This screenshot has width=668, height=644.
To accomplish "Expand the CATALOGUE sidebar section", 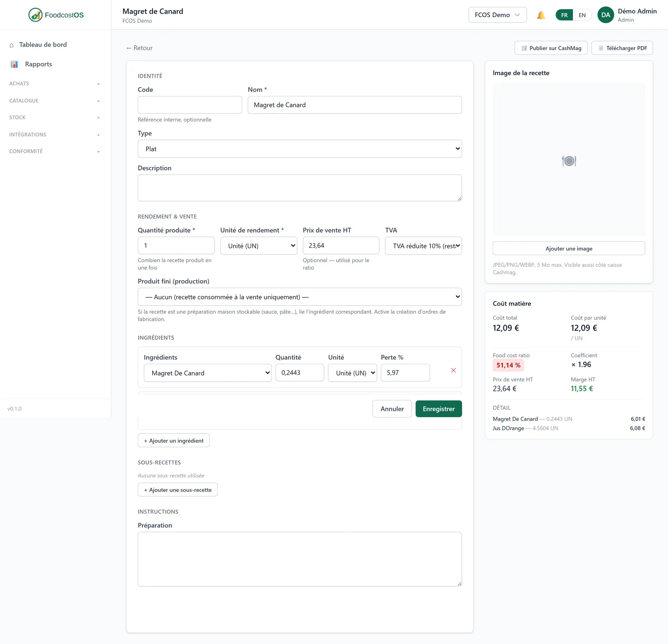I will point(55,101).
